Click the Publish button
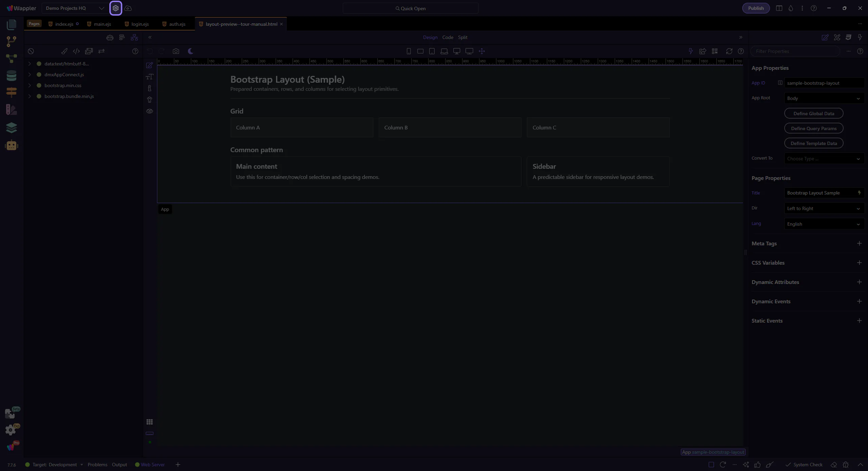This screenshot has width=868, height=471. click(756, 8)
